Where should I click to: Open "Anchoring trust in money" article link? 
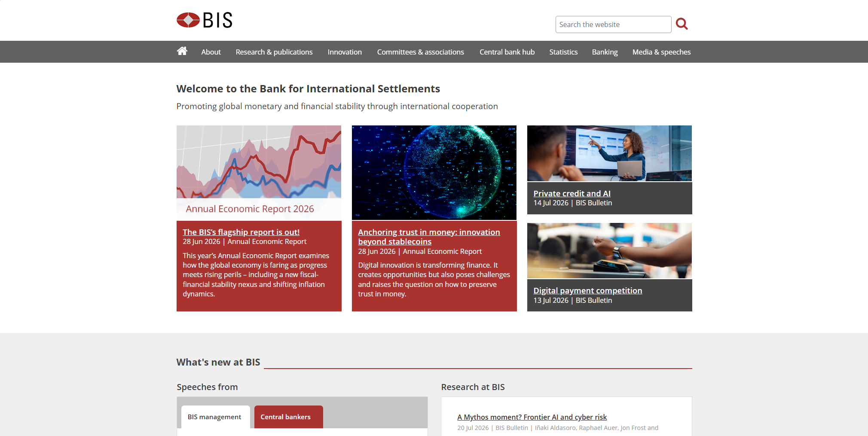(x=429, y=237)
